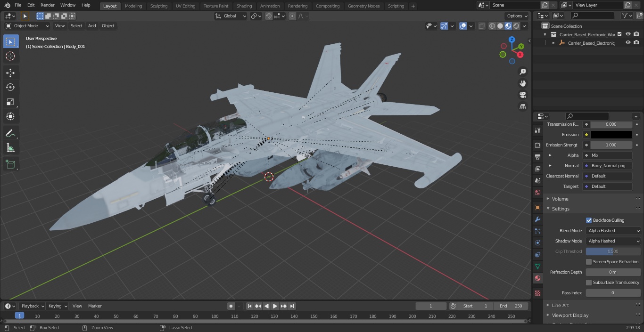This screenshot has width=644, height=332.
Task: Open the File menu
Action: pyautogui.click(x=18, y=5)
